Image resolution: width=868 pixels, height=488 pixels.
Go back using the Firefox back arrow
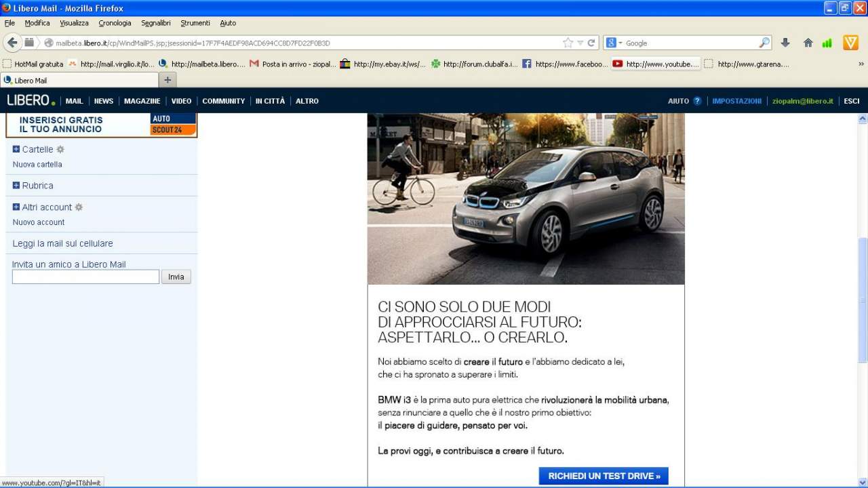tap(12, 43)
